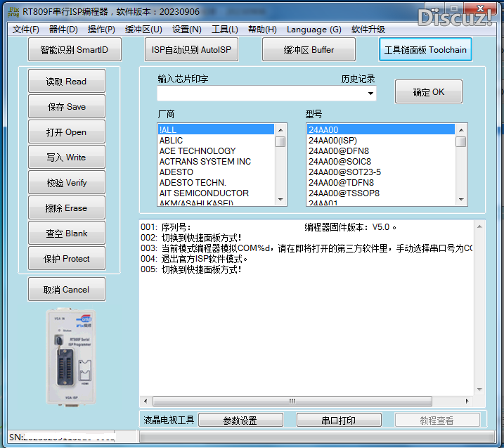Screen dimensions: 504x448
Task: Click the Fix prog title bar icon
Action: click(13, 12)
